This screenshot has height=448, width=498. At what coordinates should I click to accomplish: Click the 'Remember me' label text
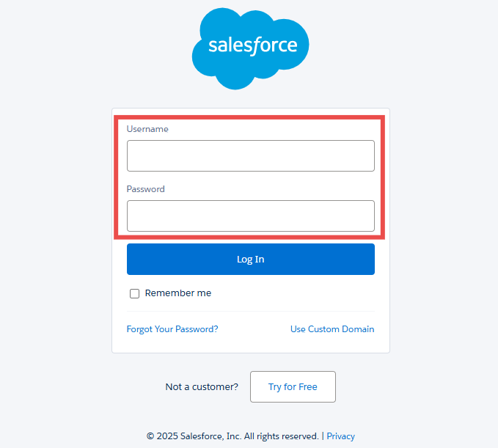click(178, 293)
